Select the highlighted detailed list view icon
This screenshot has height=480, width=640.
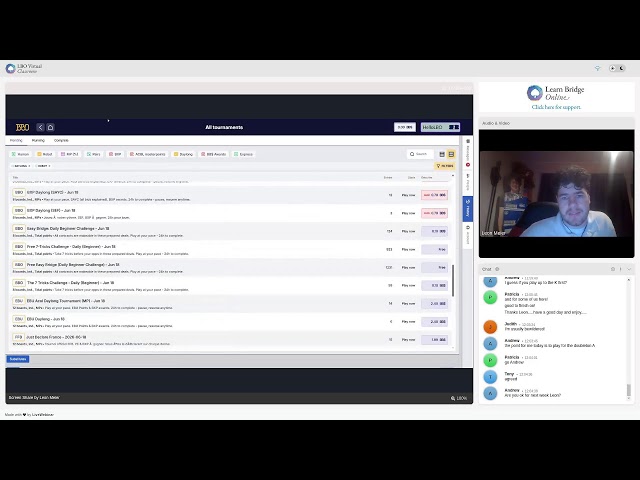(451, 154)
